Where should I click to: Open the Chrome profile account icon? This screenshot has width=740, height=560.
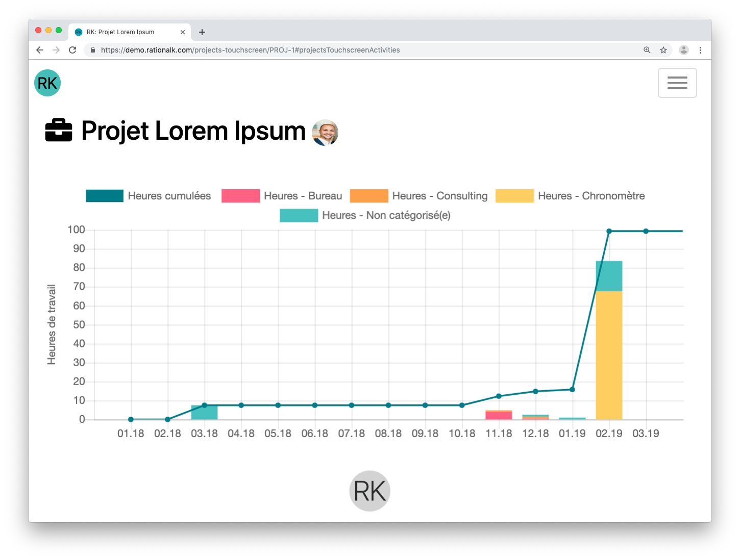click(684, 50)
